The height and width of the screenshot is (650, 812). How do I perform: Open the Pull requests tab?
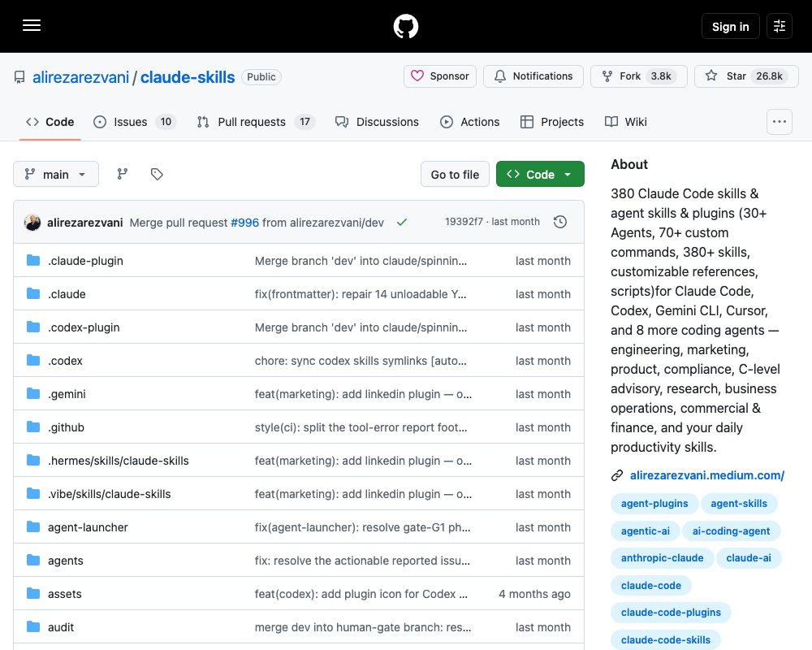tap(257, 122)
